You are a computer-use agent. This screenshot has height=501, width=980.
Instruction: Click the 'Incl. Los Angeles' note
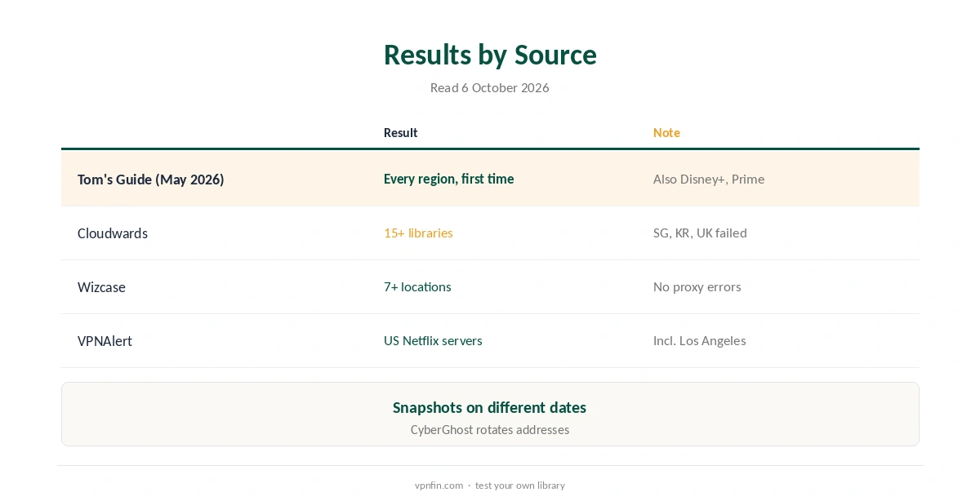700,340
